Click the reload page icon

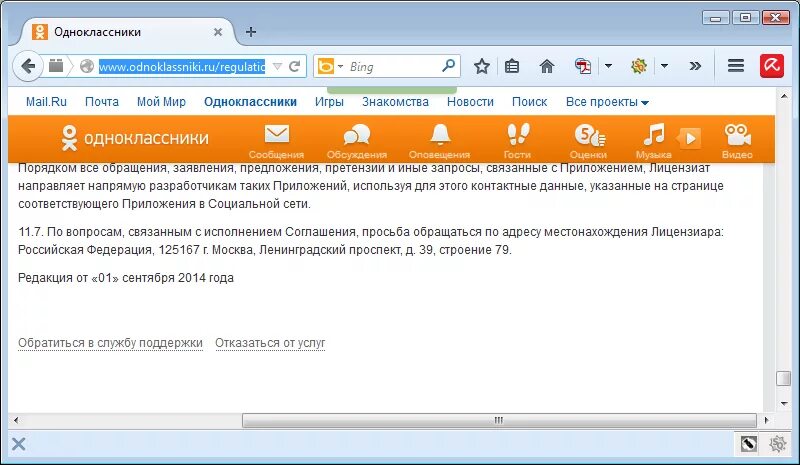(x=294, y=66)
